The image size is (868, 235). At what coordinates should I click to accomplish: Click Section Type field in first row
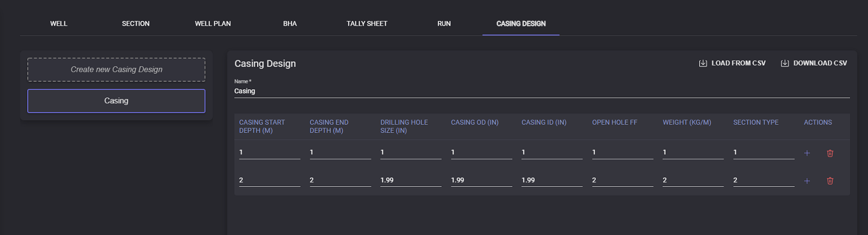pos(763,153)
